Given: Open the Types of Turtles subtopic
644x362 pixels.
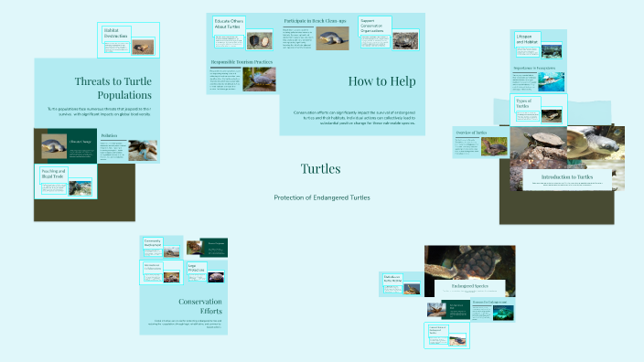Looking at the screenshot, I should click(524, 103).
